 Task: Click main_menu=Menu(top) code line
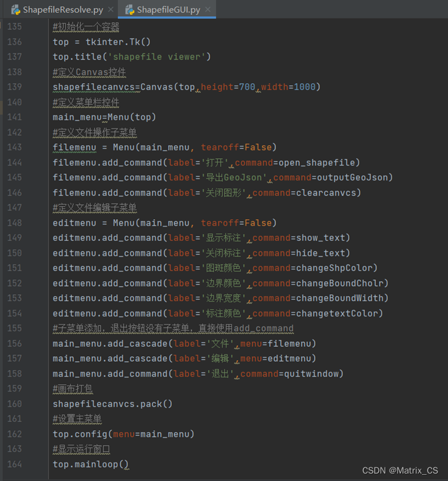[x=104, y=117]
